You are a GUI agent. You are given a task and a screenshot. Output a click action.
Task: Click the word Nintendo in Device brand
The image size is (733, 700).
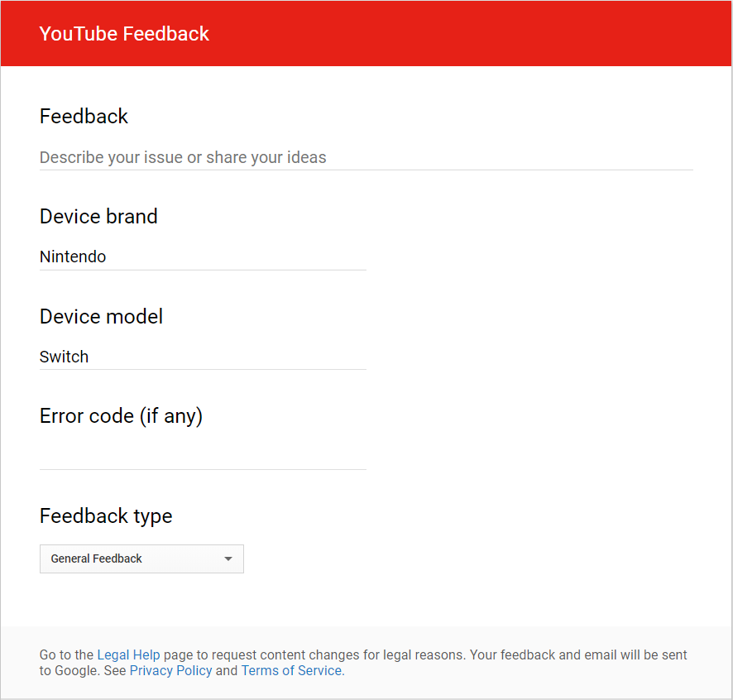coord(73,257)
